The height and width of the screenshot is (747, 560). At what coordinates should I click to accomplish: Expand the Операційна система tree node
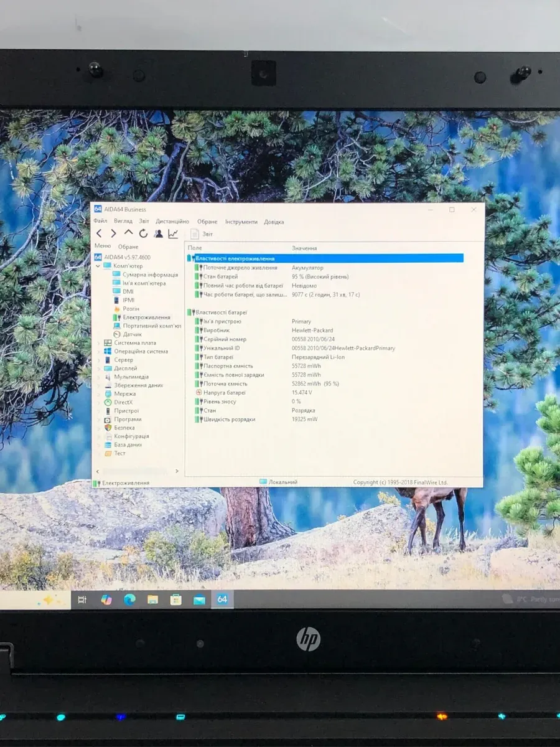point(98,352)
